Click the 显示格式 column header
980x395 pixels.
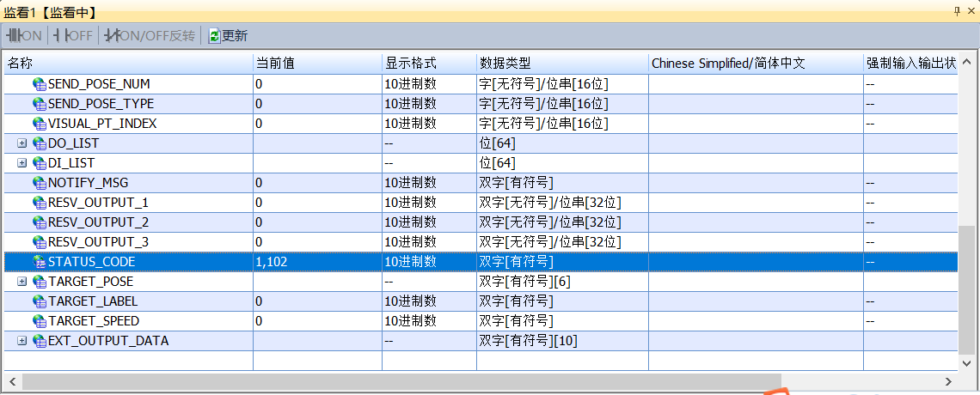click(x=429, y=63)
